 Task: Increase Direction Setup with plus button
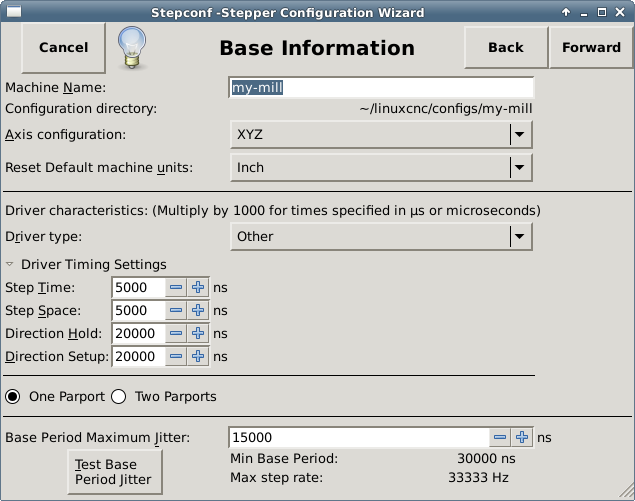tap(198, 356)
